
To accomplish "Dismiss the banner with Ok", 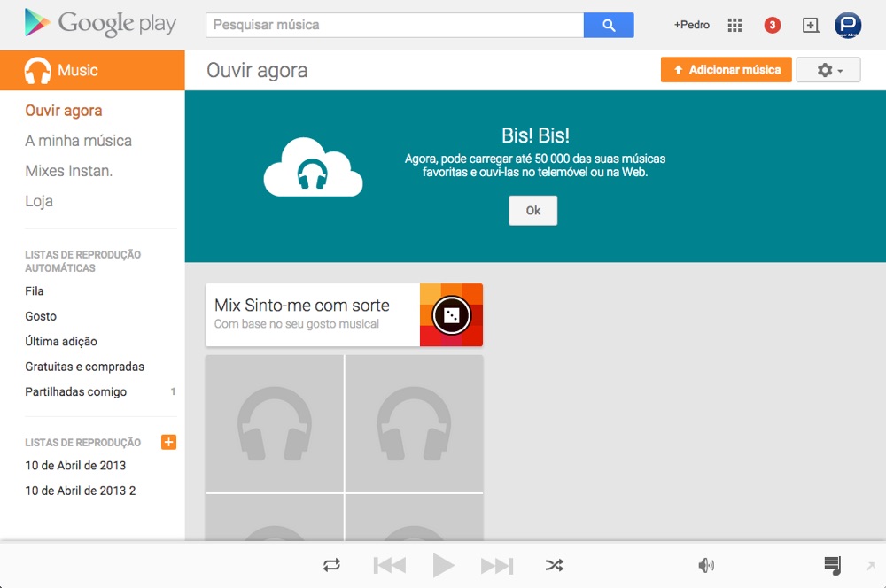I will tap(532, 210).
